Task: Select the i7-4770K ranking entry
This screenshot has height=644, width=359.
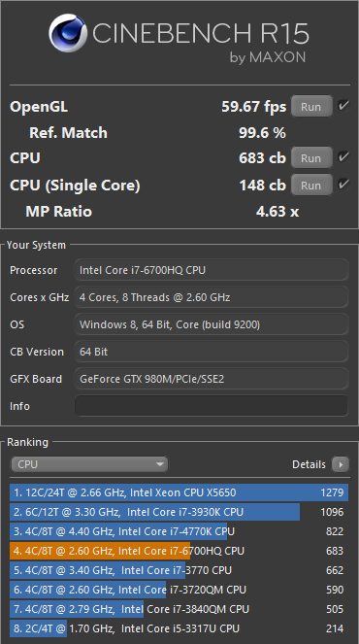Action: click(179, 531)
